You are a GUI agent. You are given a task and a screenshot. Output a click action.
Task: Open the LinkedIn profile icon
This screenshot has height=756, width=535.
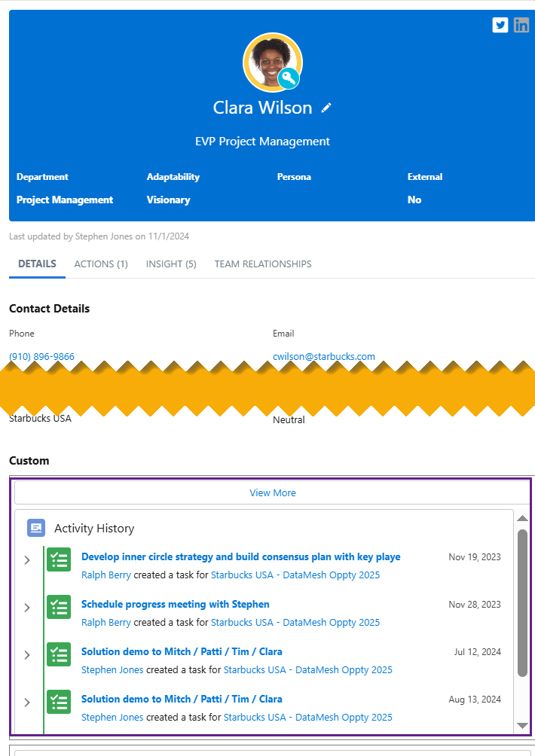coord(521,25)
